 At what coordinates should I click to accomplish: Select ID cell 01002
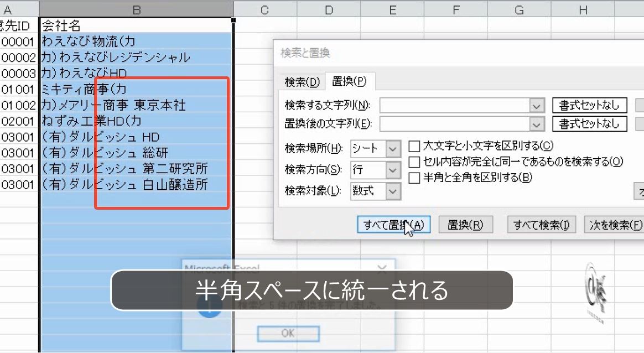19,105
